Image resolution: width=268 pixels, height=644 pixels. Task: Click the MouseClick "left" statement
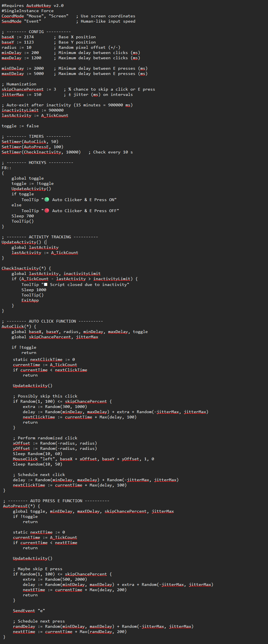click(x=83, y=459)
